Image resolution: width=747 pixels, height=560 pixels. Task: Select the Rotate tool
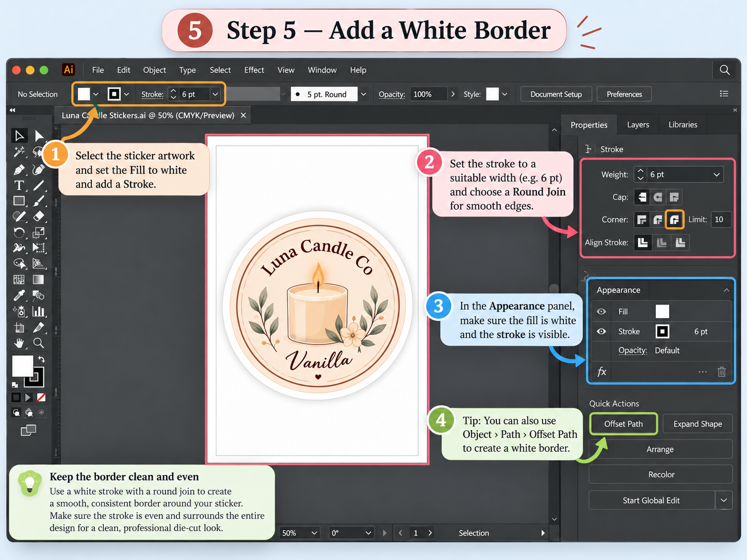tap(19, 233)
